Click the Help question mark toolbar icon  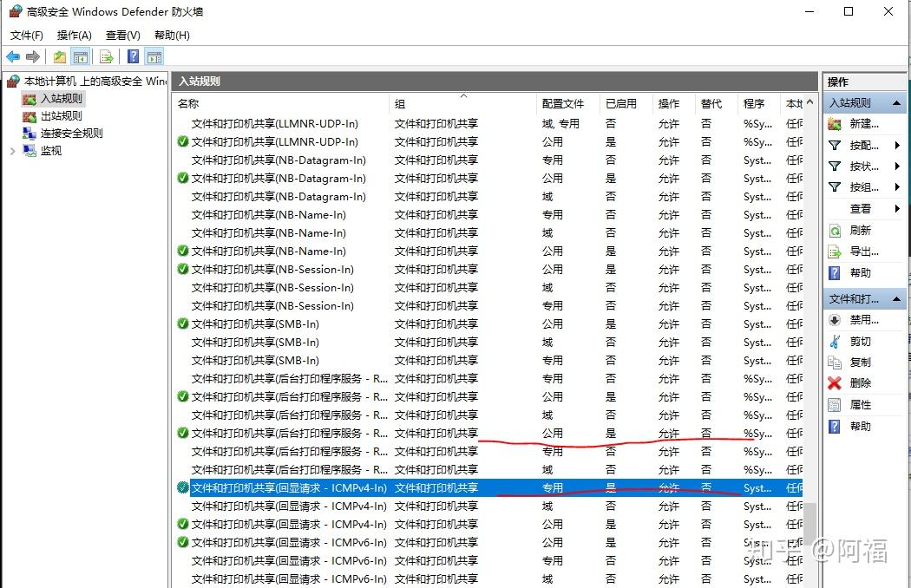click(131, 57)
